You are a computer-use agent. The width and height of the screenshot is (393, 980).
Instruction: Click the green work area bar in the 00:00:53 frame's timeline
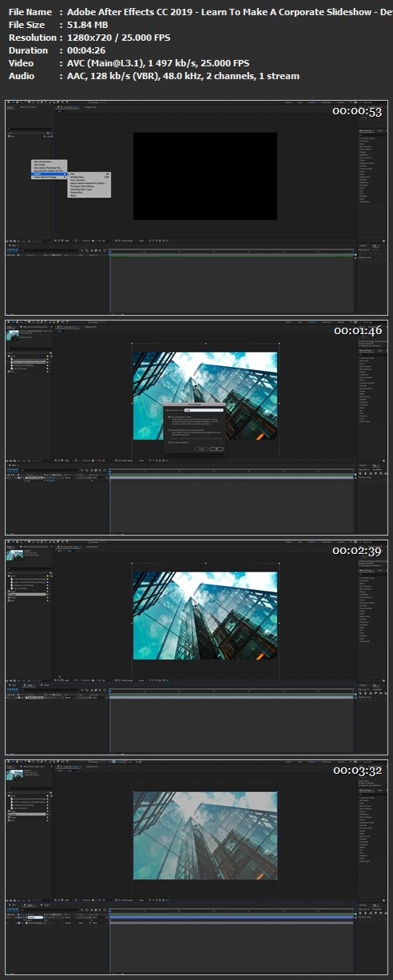(x=232, y=255)
